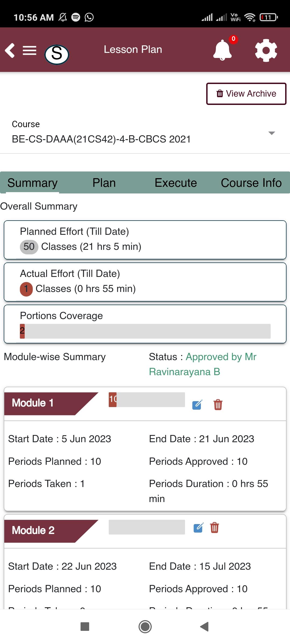Tap the Android home navigation button
This screenshot has width=290, height=644.
(x=145, y=627)
